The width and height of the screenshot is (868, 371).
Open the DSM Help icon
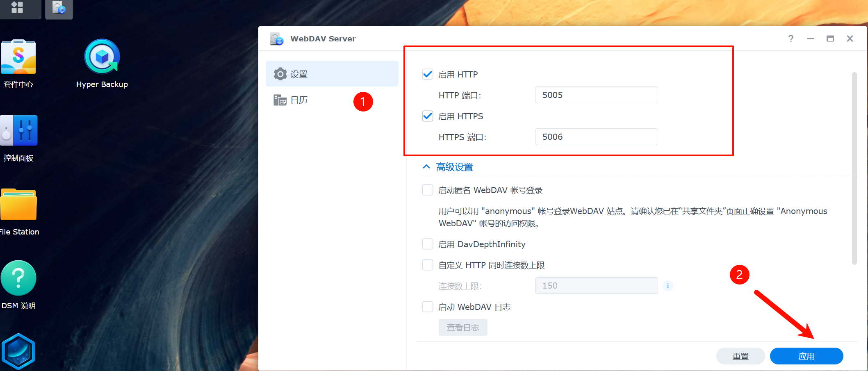tap(18, 278)
